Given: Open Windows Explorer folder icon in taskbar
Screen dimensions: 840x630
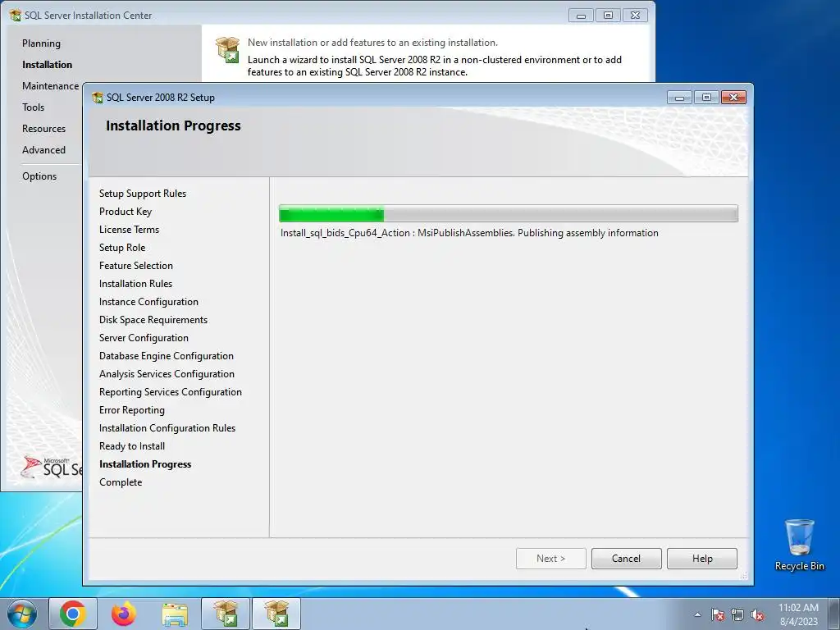Looking at the screenshot, I should point(175,614).
